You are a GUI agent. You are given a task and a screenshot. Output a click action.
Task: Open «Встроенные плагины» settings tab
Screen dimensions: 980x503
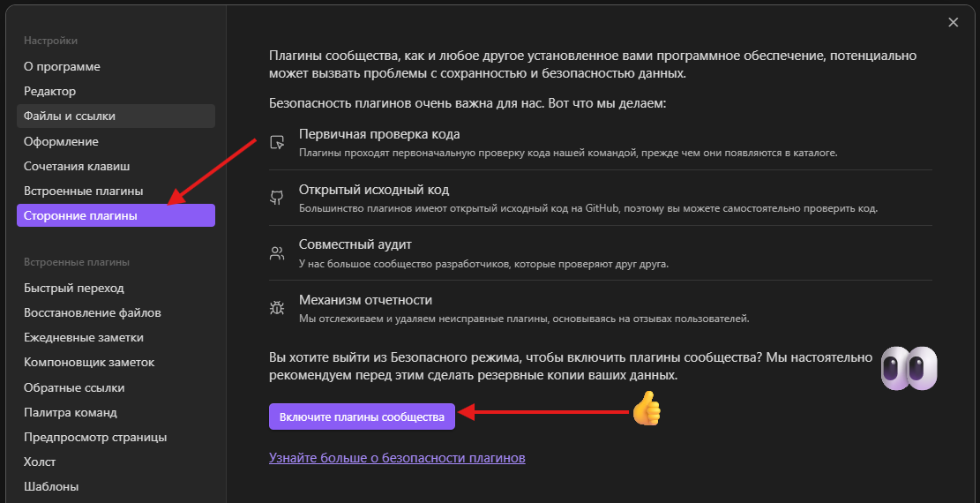pyautogui.click(x=83, y=191)
